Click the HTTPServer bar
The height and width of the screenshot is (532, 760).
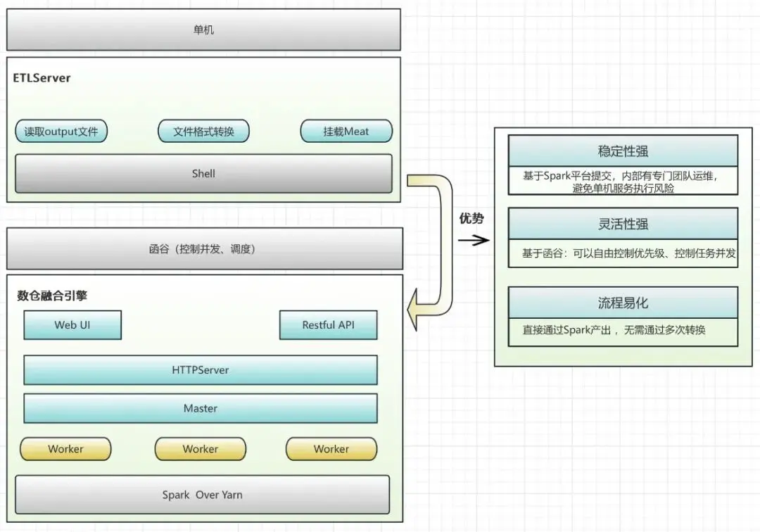point(200,370)
